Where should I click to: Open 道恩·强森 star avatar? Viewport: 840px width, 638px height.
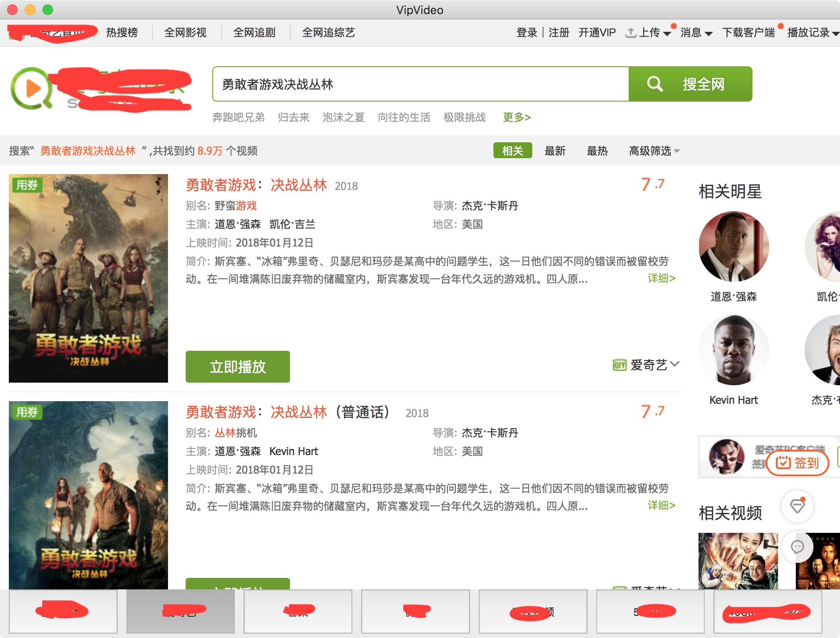point(734,247)
